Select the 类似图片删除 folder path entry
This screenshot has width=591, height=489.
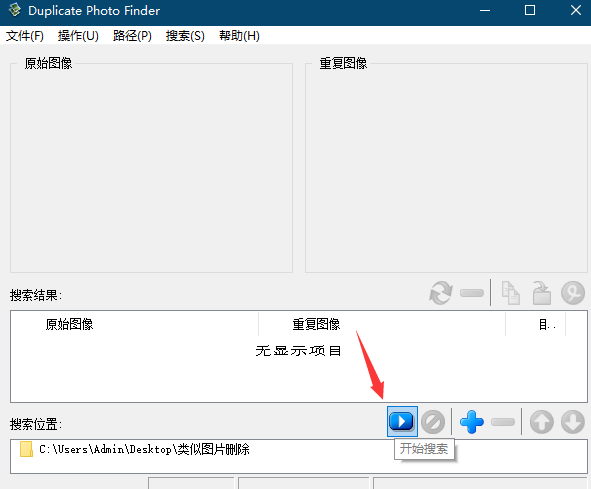[x=135, y=449]
